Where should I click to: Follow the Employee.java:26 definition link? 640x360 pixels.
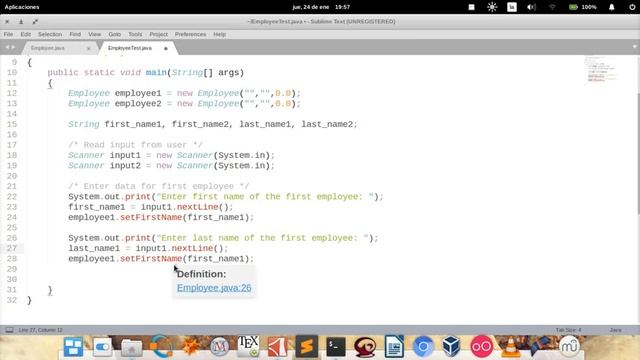point(214,288)
